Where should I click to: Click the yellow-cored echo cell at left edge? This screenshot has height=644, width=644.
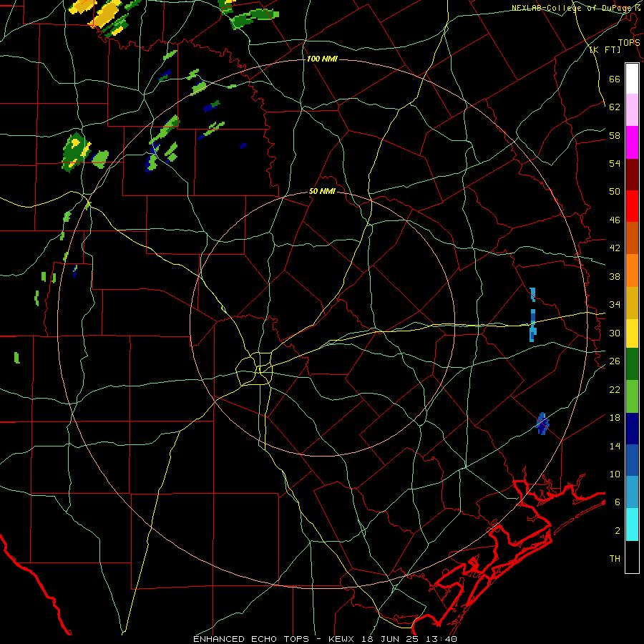click(76, 151)
